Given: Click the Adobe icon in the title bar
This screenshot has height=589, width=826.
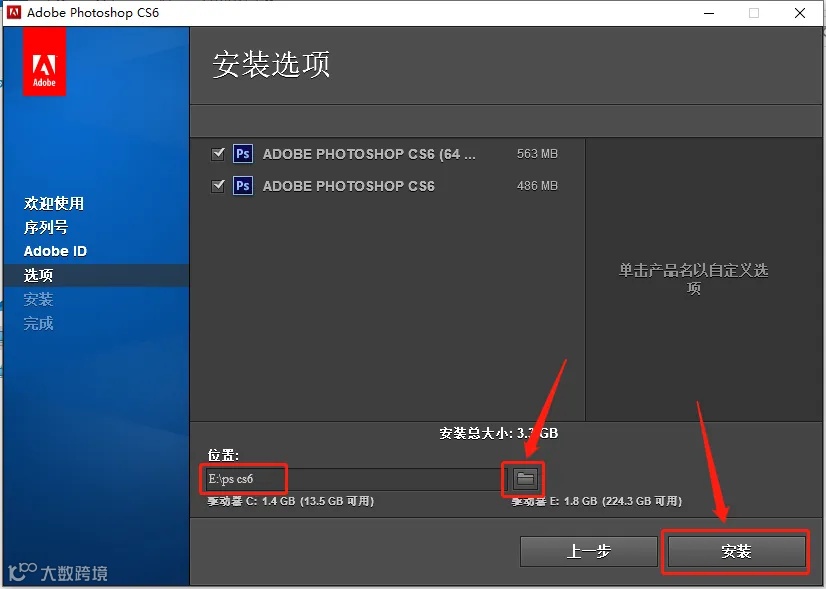Looking at the screenshot, I should click(x=14, y=12).
